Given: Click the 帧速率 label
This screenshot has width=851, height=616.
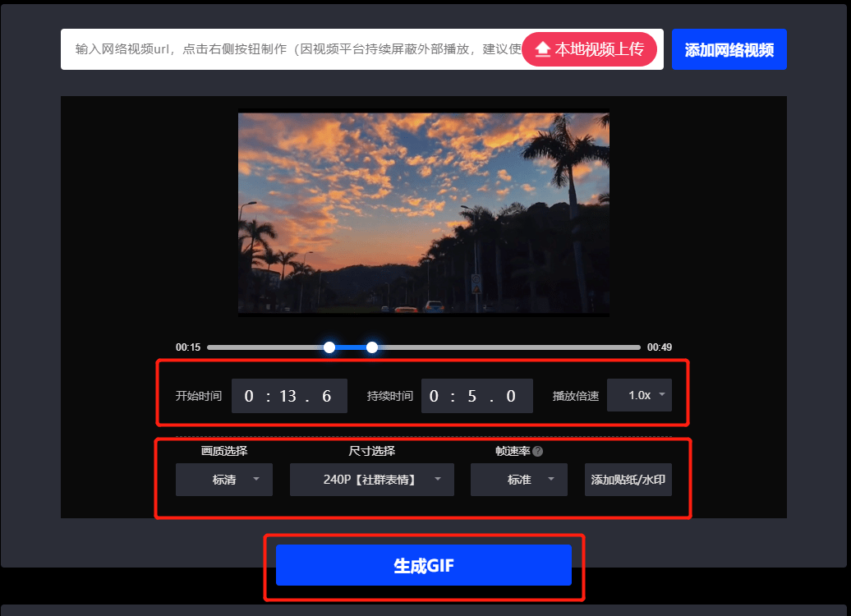Looking at the screenshot, I should (x=513, y=451).
